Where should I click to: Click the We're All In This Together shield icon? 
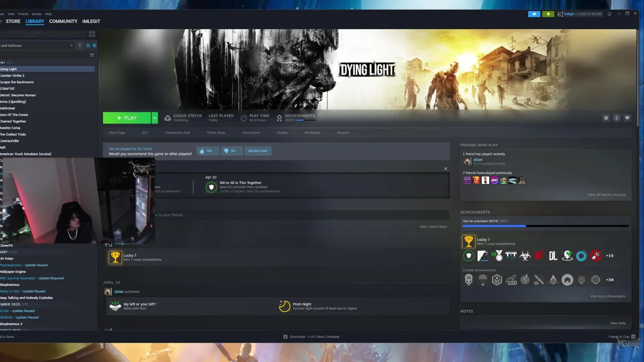coord(211,187)
